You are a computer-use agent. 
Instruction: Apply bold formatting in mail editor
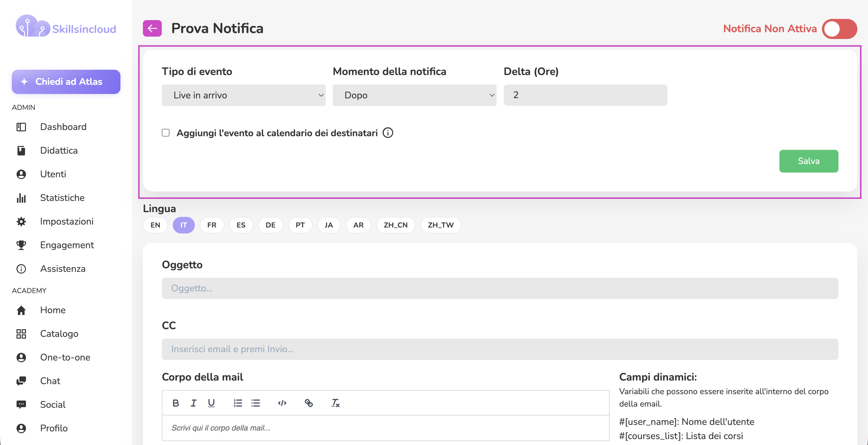point(176,403)
